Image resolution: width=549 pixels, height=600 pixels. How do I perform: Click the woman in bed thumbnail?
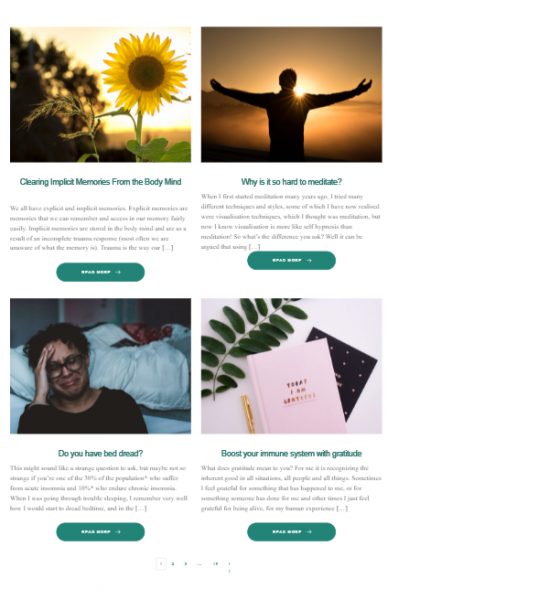[x=100, y=366]
